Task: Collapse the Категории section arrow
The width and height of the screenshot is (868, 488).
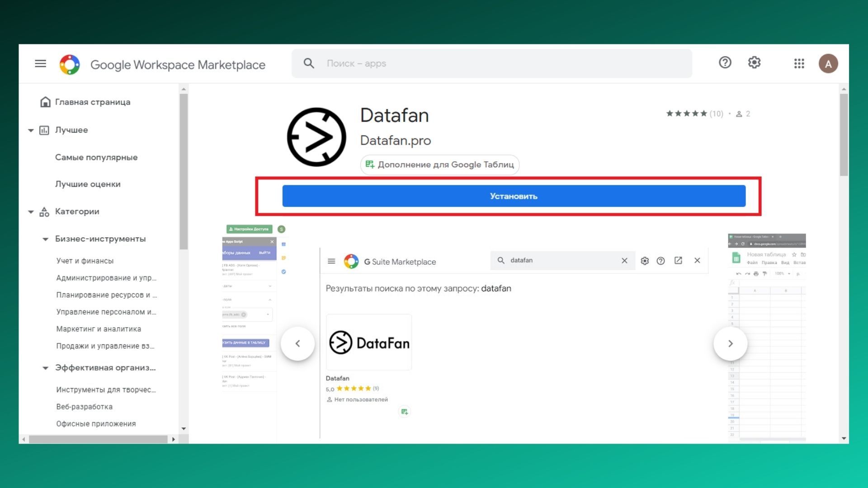Action: (x=31, y=211)
